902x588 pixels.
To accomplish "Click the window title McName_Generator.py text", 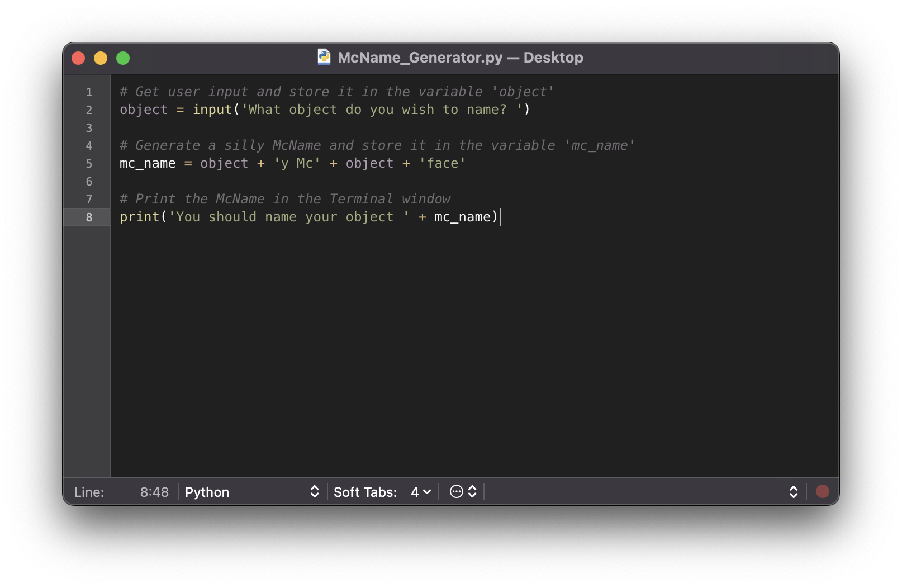I will click(x=420, y=58).
